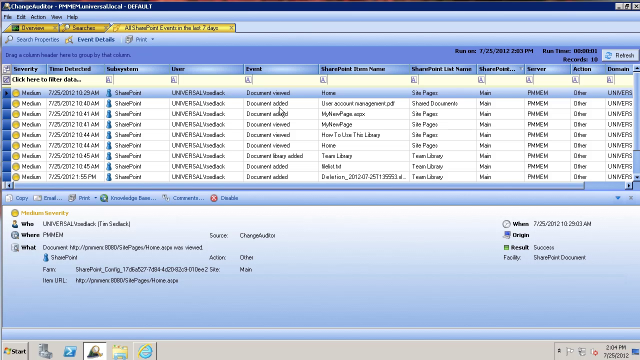Copy event details
The height and width of the screenshot is (360, 640).
click(17, 198)
